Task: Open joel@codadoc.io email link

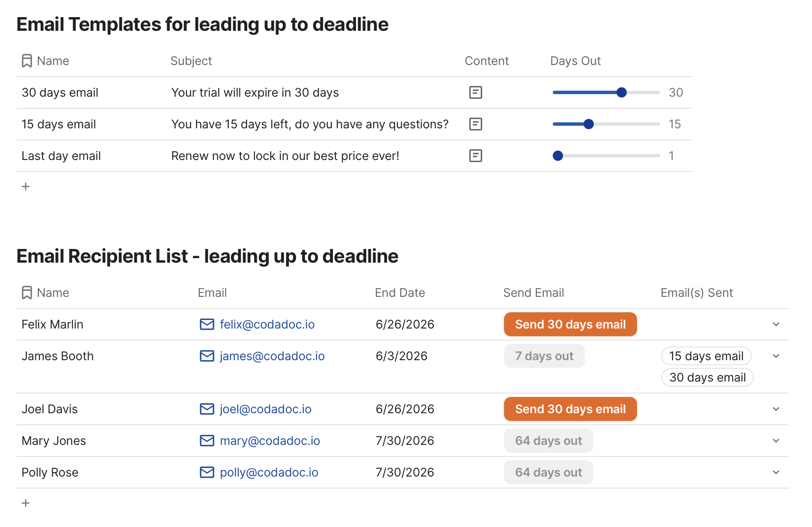Action: (x=266, y=409)
